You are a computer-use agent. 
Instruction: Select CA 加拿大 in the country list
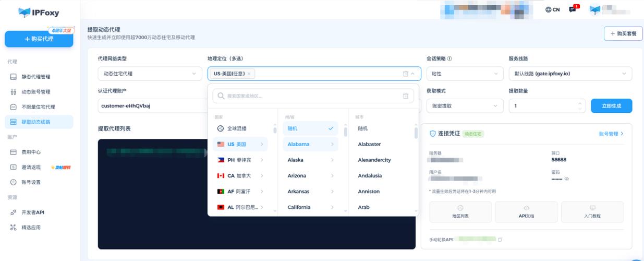click(240, 176)
